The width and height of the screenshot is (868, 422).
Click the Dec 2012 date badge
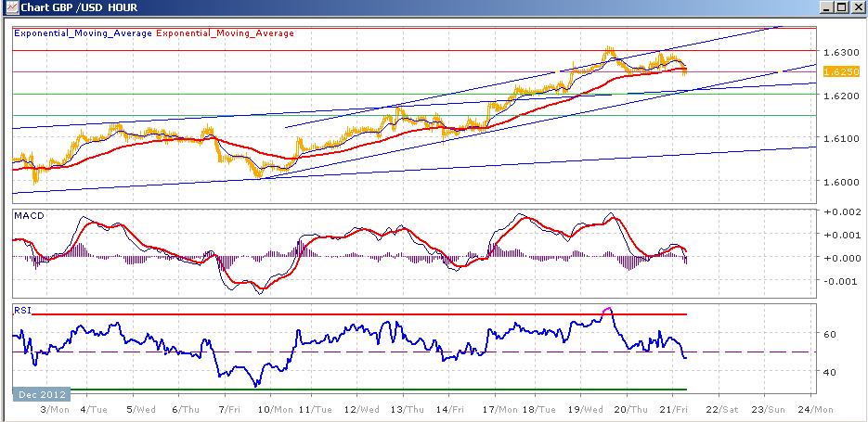[x=42, y=394]
